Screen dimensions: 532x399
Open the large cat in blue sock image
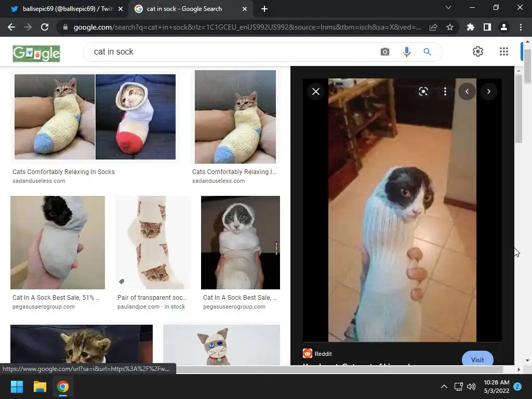(402, 210)
